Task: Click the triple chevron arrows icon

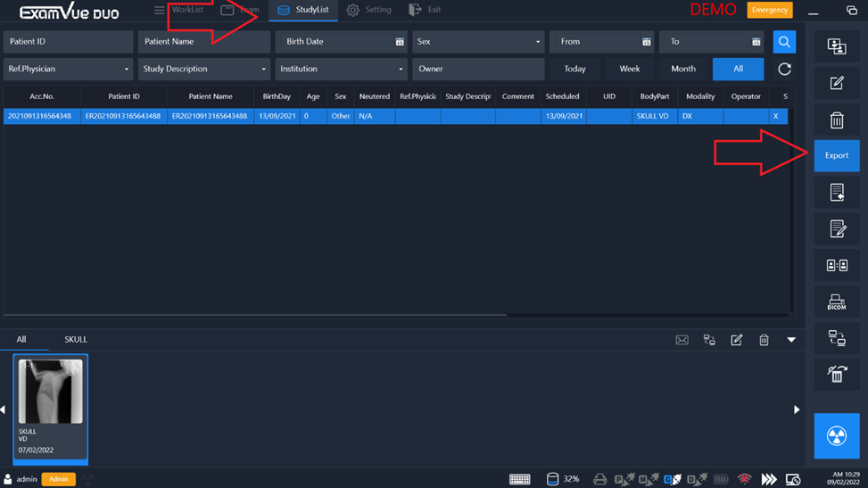Action: (768, 479)
